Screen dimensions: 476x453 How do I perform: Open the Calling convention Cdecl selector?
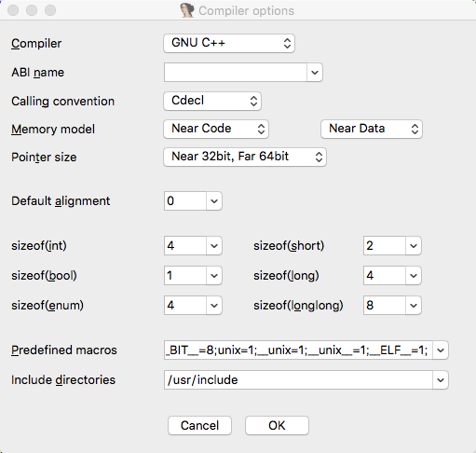click(212, 101)
